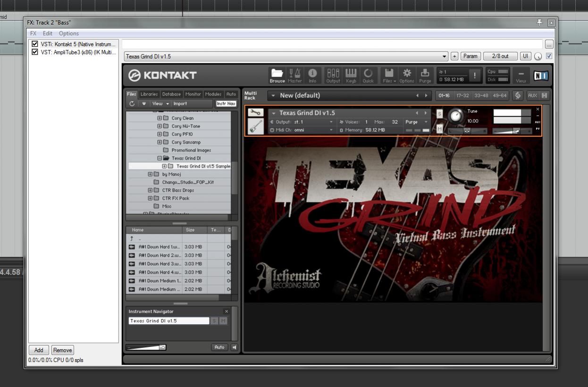588x387 pixels.
Task: Open the FX menu
Action: pyautogui.click(x=34, y=34)
